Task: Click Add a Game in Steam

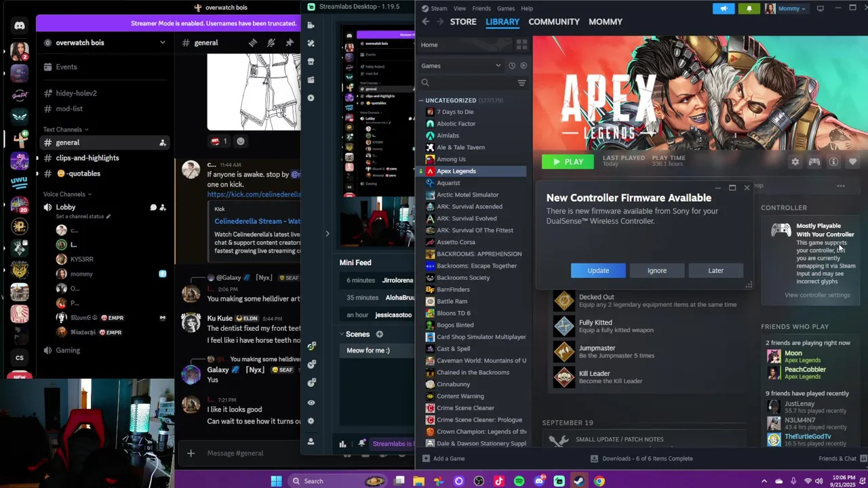Action: coord(443,459)
